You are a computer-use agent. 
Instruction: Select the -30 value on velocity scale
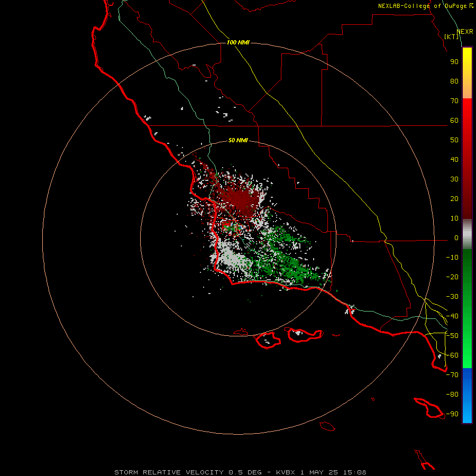[452, 297]
